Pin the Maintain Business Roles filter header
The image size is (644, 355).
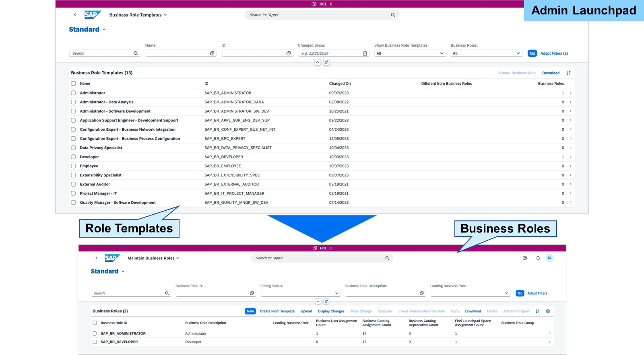326,302
